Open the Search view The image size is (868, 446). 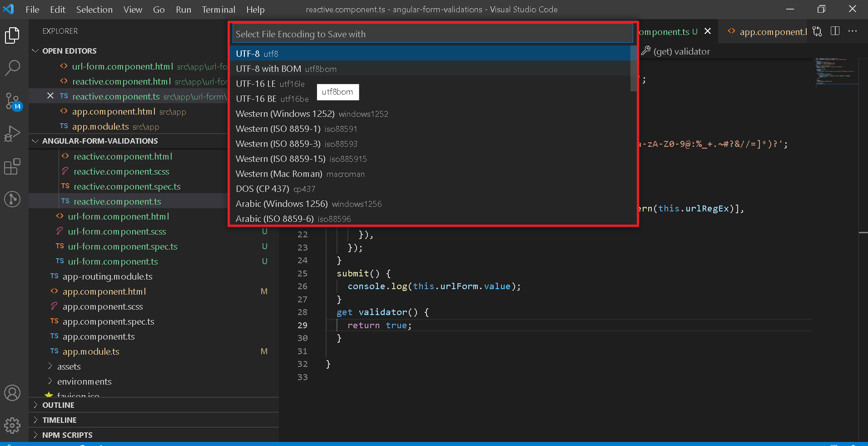click(x=12, y=68)
